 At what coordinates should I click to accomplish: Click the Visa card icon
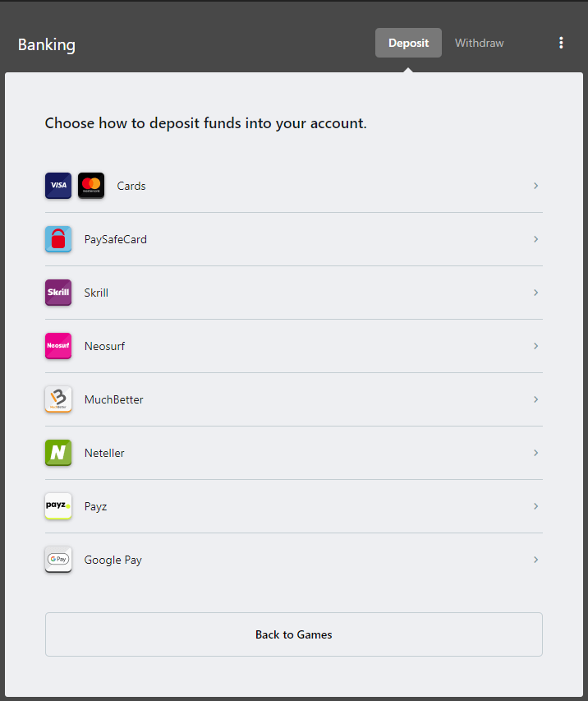[58, 186]
